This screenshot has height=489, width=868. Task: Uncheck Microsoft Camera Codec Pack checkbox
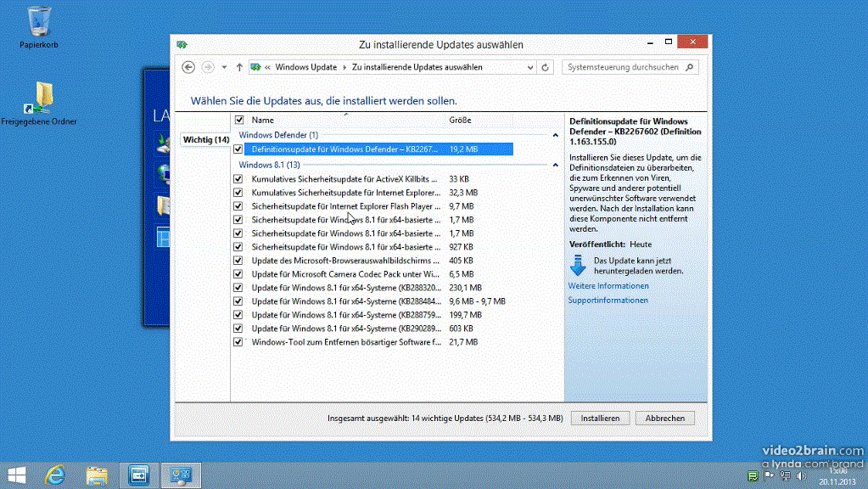(238, 274)
